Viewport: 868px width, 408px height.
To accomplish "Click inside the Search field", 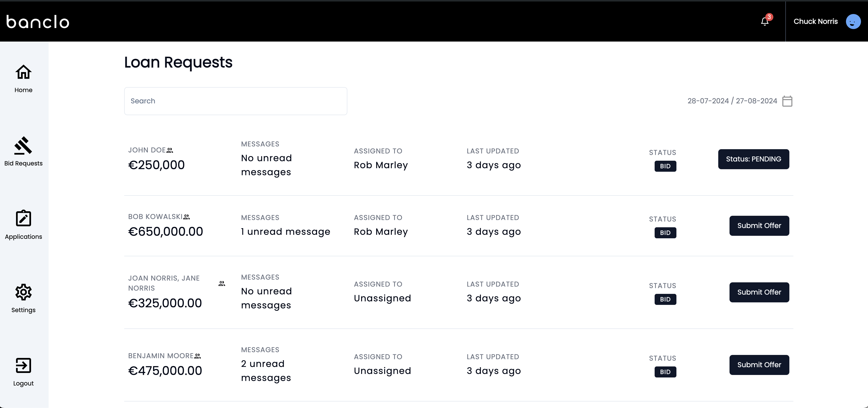I will 235,101.
